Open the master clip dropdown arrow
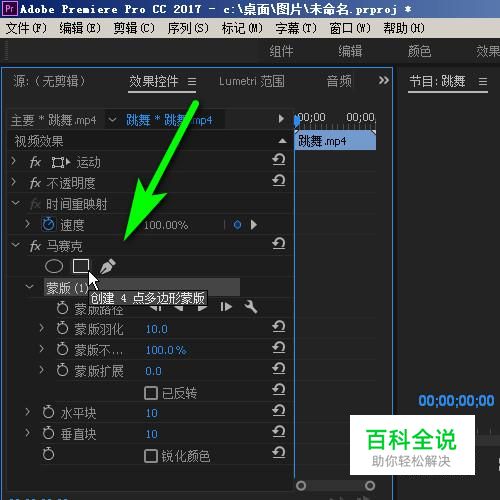Image resolution: width=500 pixels, height=500 pixels. pos(112,119)
